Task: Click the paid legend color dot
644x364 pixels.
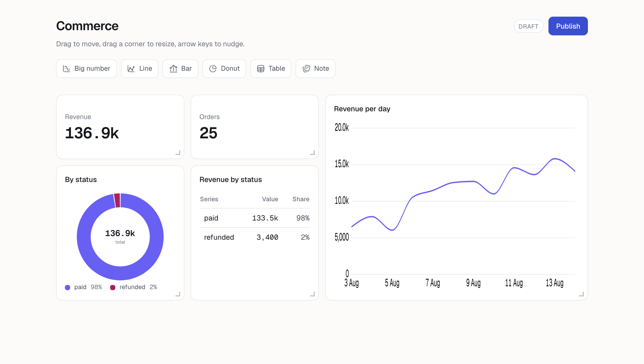Action: [x=68, y=287]
